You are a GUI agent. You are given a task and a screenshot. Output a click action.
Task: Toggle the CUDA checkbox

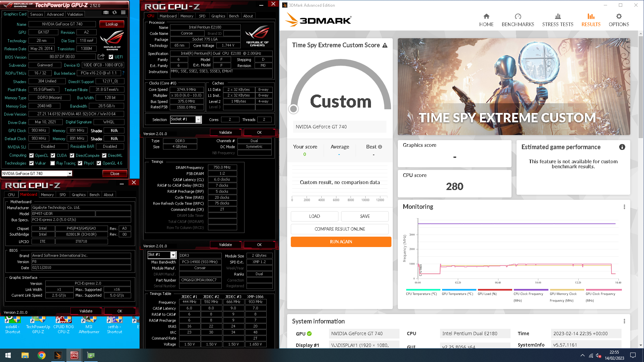(53, 156)
